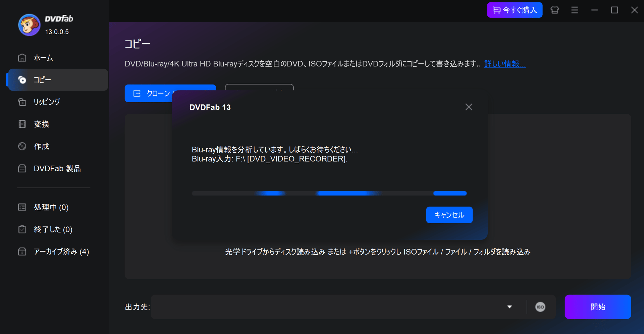The image size is (644, 334).
Task: Select the コピー sidebar item
Action: 58,80
